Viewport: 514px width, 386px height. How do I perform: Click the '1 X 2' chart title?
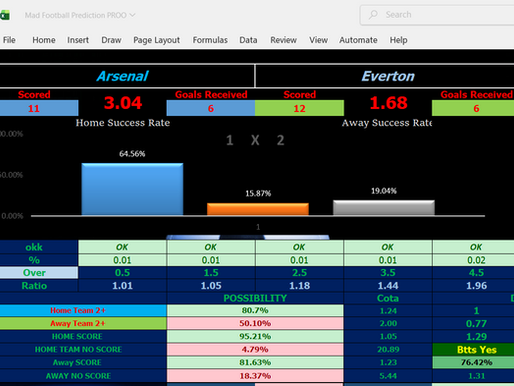click(x=255, y=140)
